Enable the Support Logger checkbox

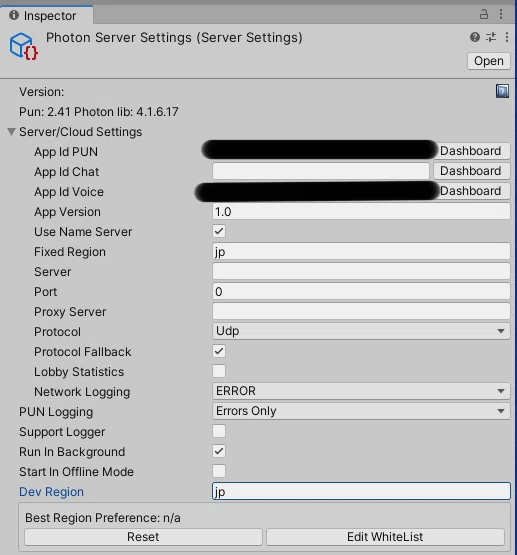[219, 431]
